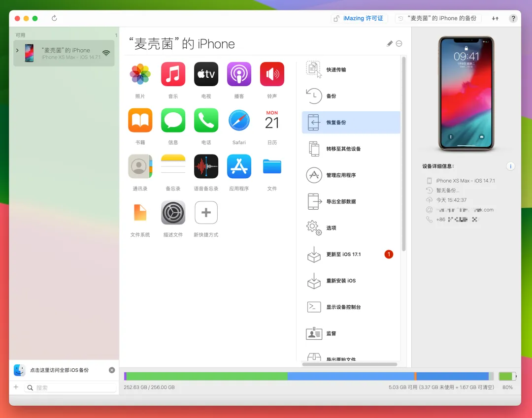Screen dimensions: 532x418
Task: Click the transfer arrows toolbar icon
Action: point(495,18)
